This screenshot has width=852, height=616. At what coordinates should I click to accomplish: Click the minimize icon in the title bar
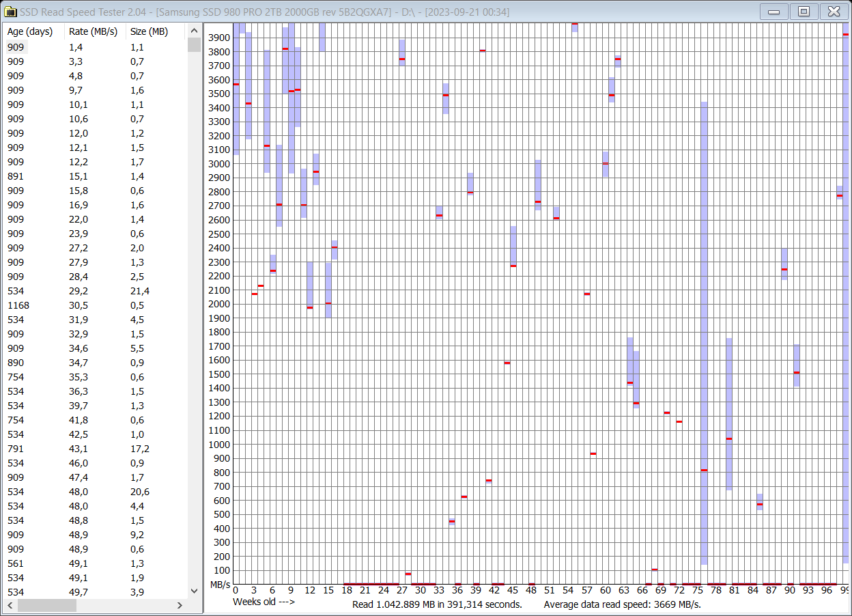pos(776,11)
